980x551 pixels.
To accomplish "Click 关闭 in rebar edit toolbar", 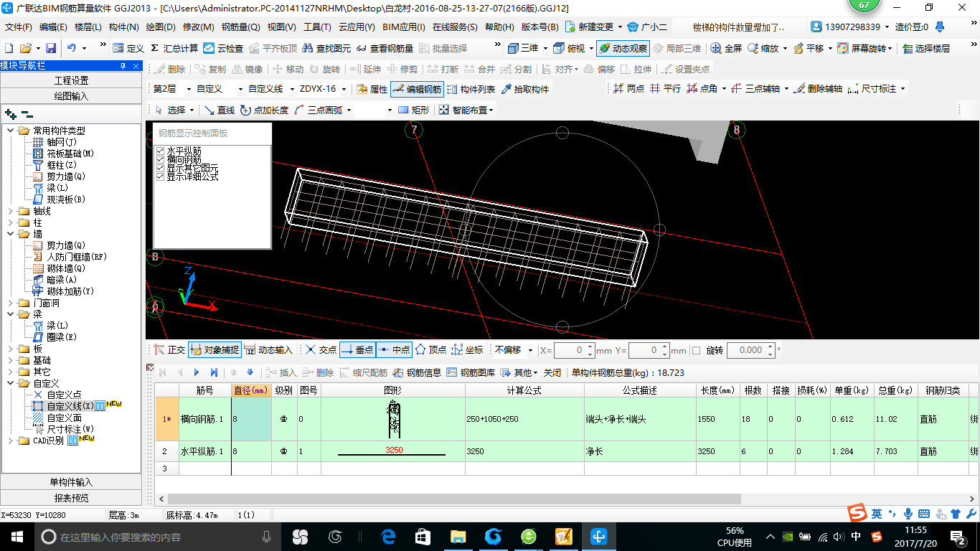I will pyautogui.click(x=552, y=372).
